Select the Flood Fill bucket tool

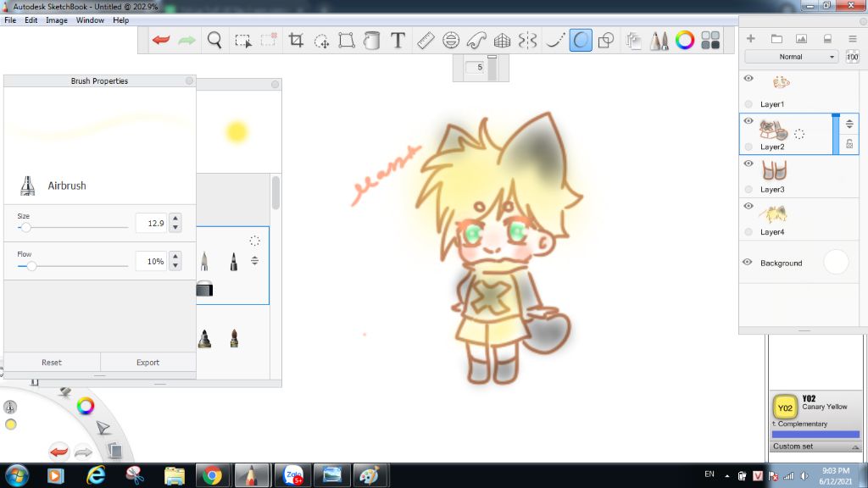point(372,40)
